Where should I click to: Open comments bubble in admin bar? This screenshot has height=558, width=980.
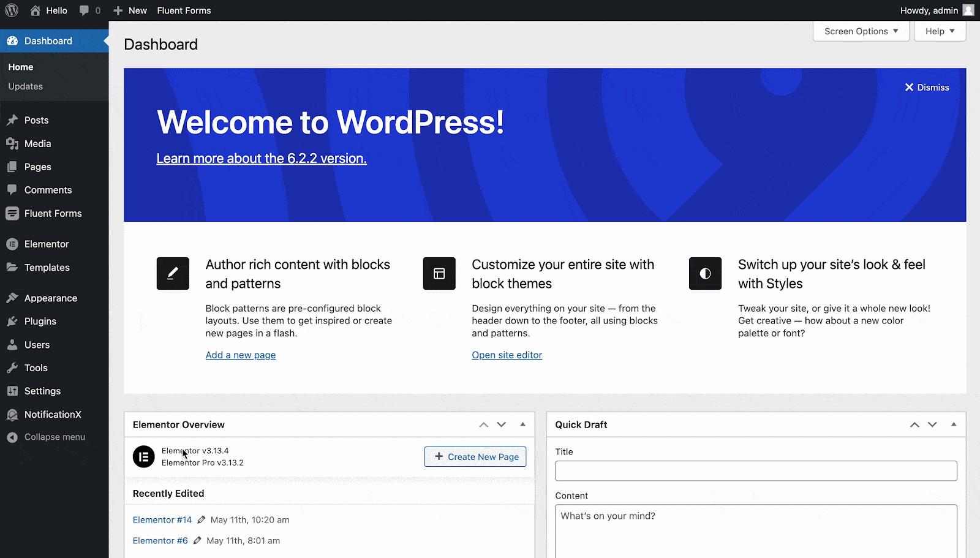pyautogui.click(x=84, y=10)
